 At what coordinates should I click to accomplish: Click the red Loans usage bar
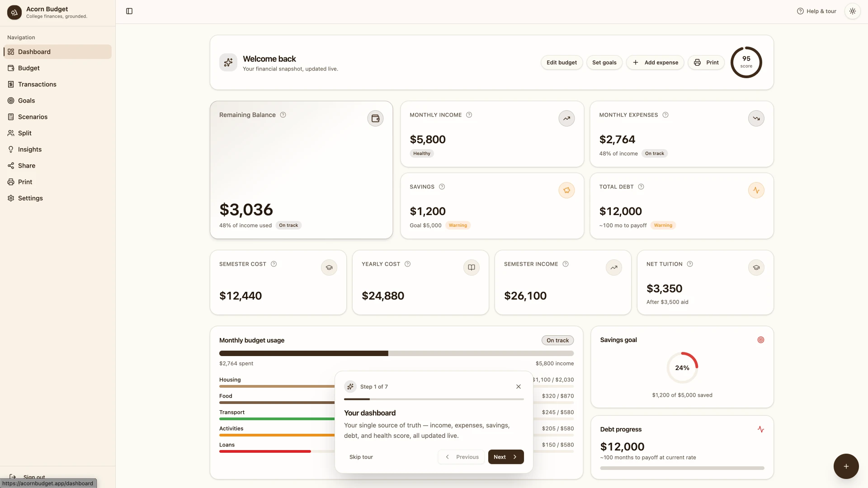(x=265, y=451)
